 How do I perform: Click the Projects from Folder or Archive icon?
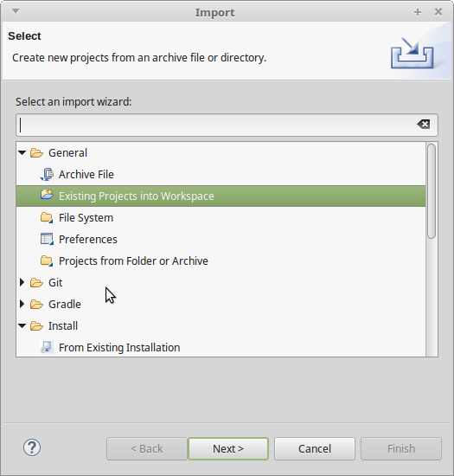[x=47, y=261]
